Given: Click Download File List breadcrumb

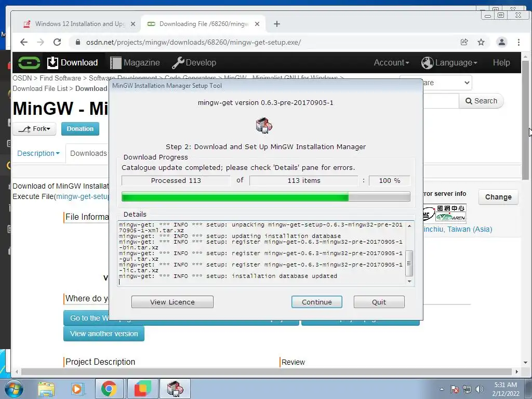Looking at the screenshot, I should [x=40, y=88].
